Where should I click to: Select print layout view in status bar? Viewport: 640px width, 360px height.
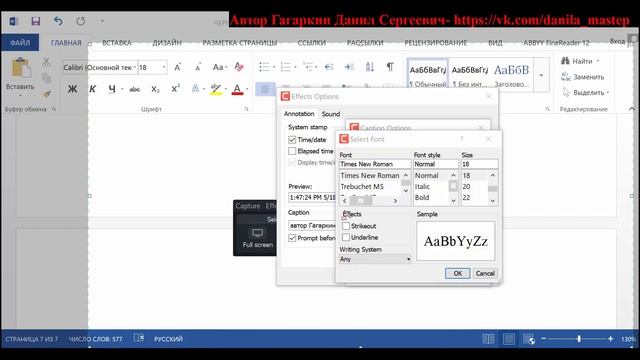(509, 339)
